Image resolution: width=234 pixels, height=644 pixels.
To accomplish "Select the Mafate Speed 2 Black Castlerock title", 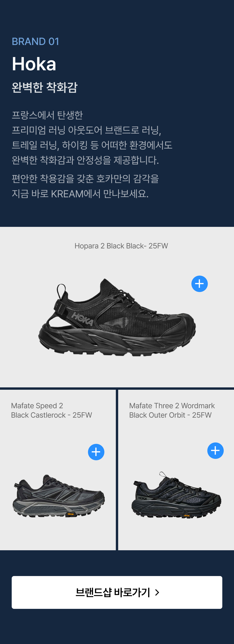I will 51,410.
